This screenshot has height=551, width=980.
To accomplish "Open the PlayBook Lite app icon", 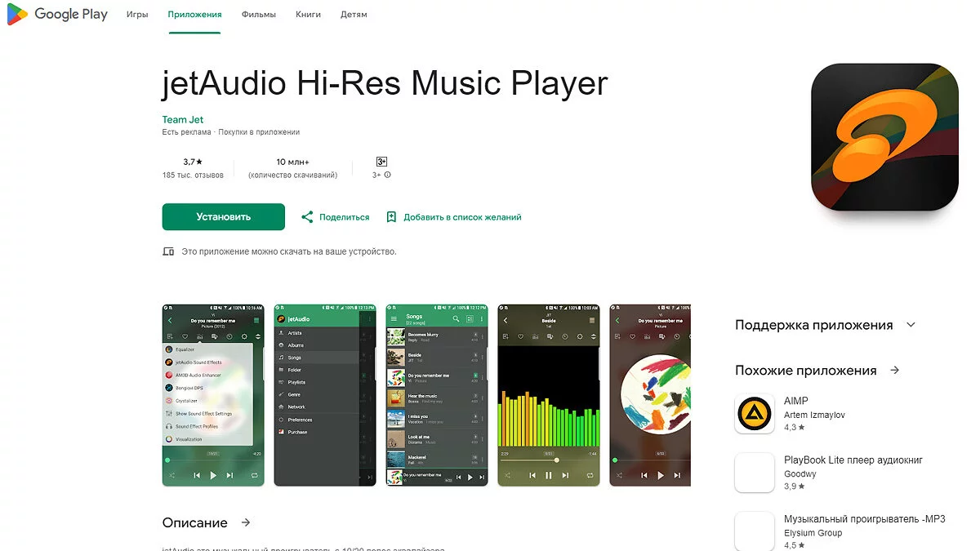I will point(755,473).
